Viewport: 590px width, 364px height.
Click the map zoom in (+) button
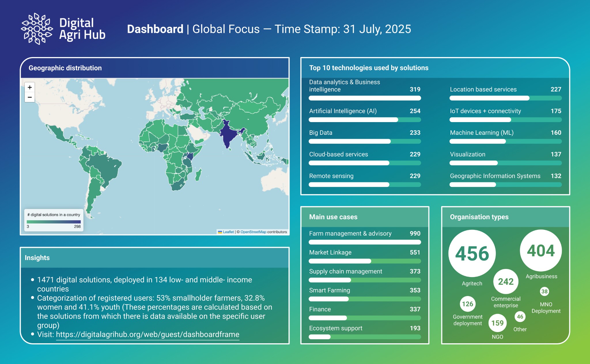pyautogui.click(x=30, y=87)
